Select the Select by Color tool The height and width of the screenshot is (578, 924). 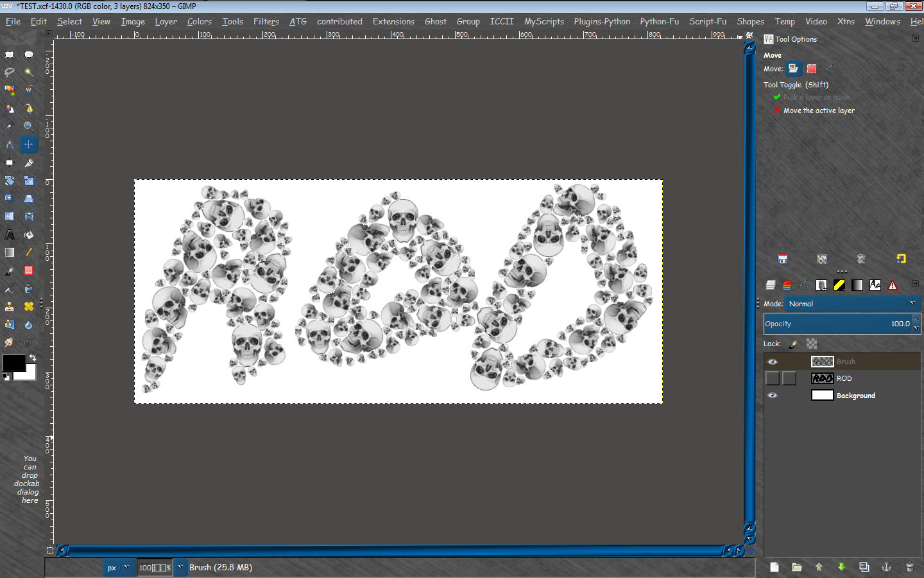click(10, 90)
